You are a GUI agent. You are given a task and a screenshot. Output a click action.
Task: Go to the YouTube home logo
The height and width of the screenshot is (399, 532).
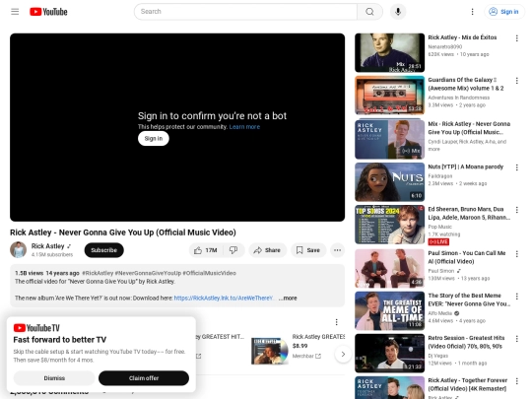[x=48, y=12]
